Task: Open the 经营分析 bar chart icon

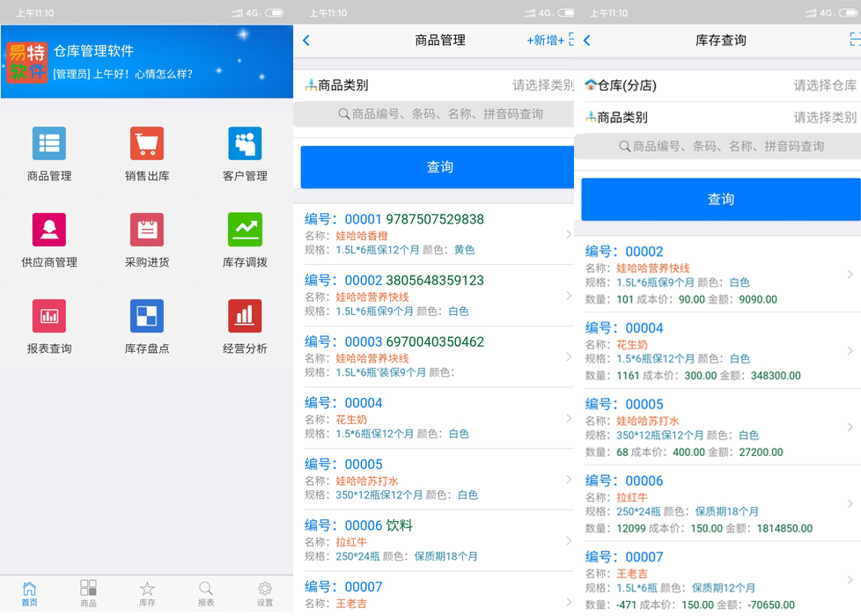Action: (x=245, y=317)
